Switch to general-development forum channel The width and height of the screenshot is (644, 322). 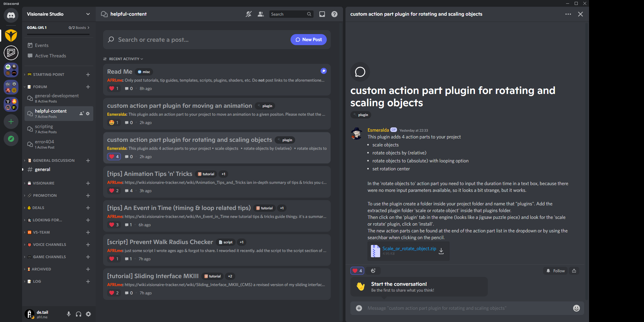pos(59,98)
